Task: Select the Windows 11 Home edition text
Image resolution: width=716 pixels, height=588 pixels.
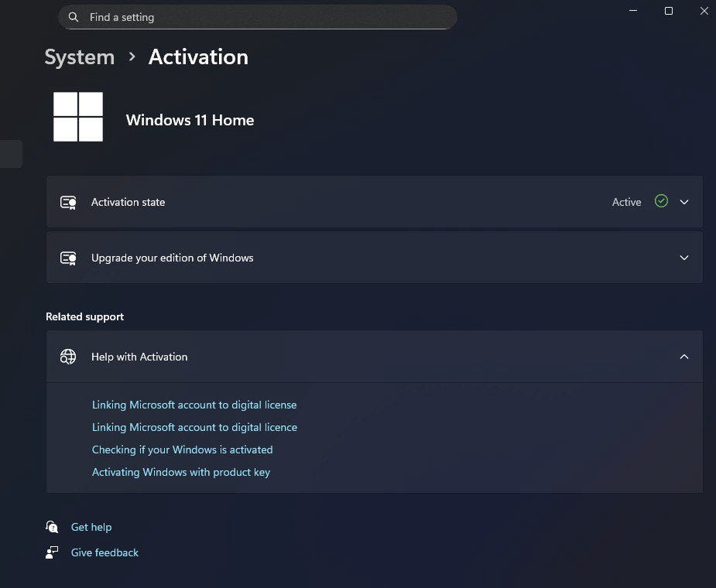Action: point(190,120)
